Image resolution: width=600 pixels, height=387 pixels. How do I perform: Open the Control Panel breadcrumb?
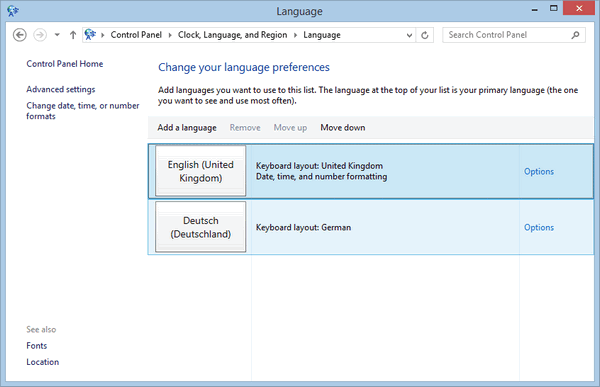136,35
